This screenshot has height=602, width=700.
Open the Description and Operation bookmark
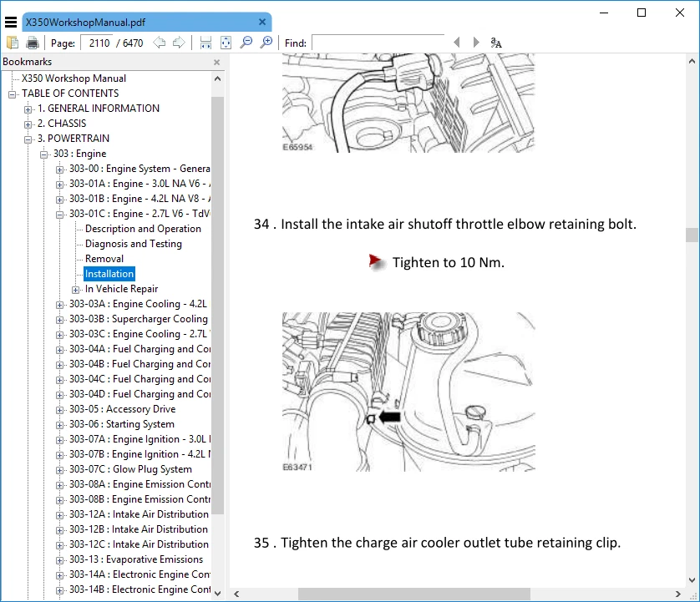[x=141, y=228]
